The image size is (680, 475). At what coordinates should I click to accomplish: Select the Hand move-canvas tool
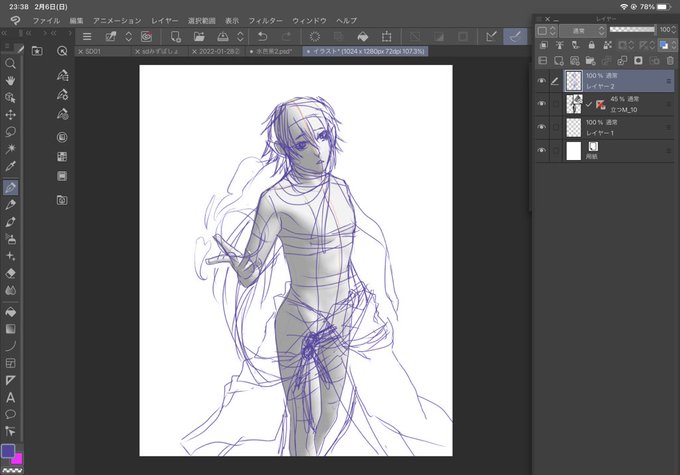coord(10,81)
